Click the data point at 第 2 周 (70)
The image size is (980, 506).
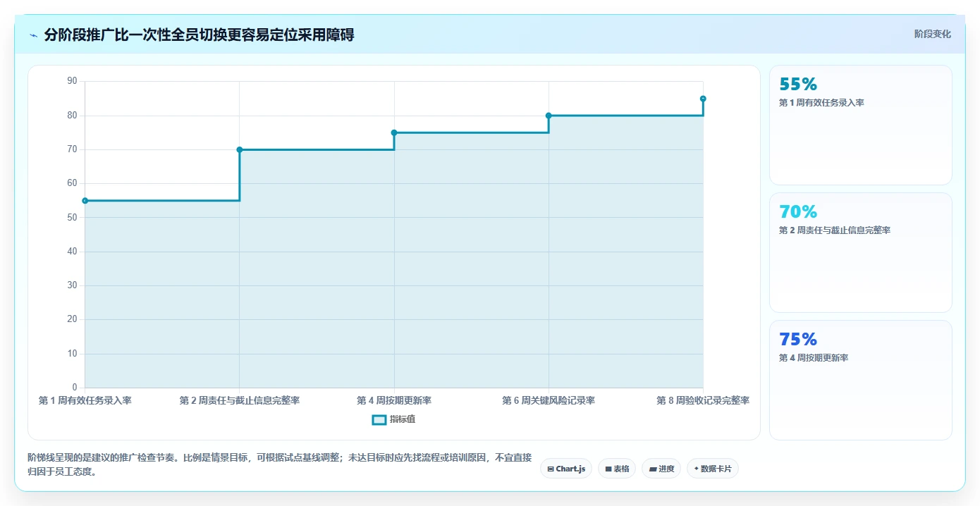(x=240, y=149)
